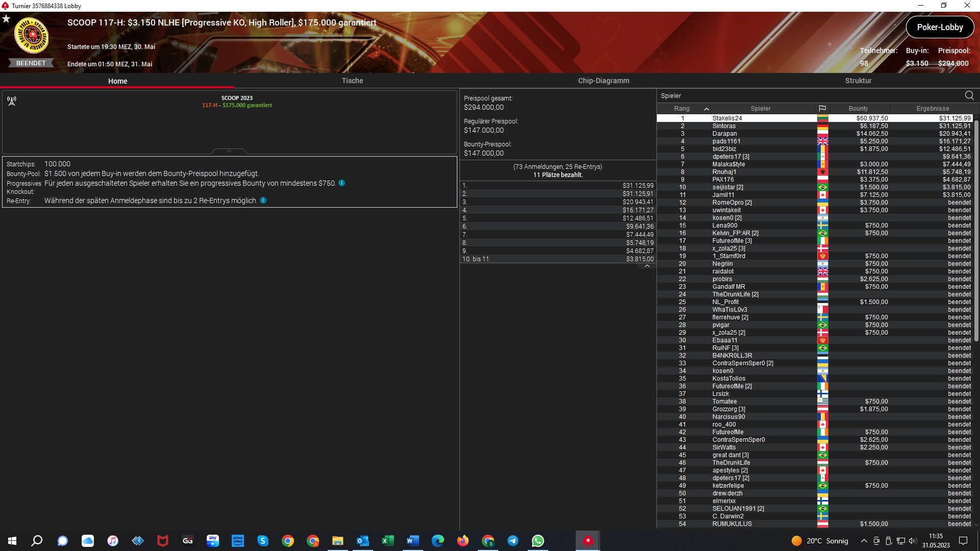
Task: Open the Poker-Lobby
Action: 940,28
